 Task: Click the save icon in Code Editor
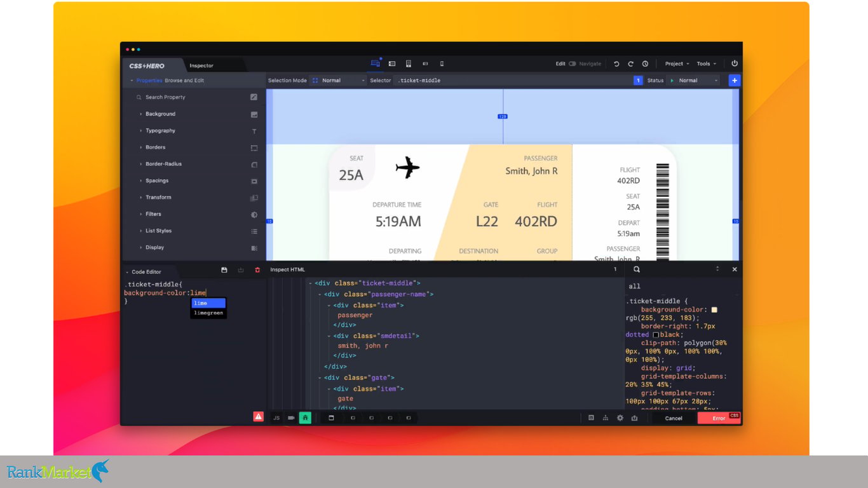224,270
